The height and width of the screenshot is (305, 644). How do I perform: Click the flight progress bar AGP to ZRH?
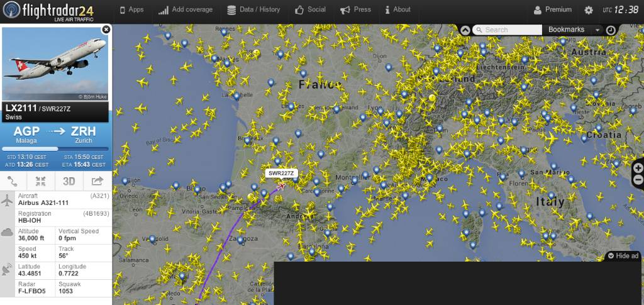(55, 149)
